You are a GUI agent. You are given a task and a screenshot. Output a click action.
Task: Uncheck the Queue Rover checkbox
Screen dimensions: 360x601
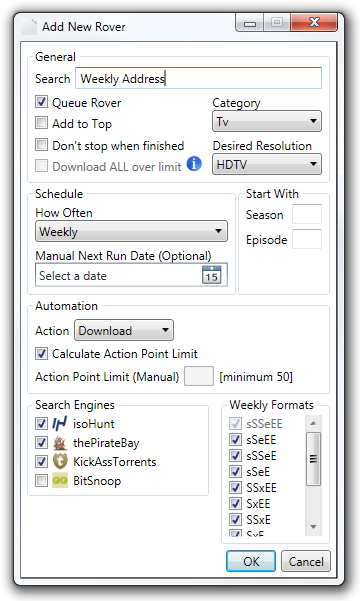[41, 102]
